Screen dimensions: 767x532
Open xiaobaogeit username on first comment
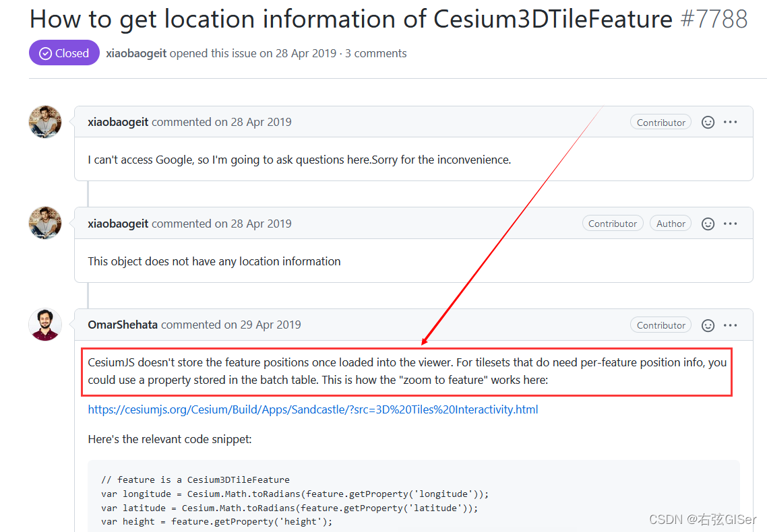(x=118, y=122)
